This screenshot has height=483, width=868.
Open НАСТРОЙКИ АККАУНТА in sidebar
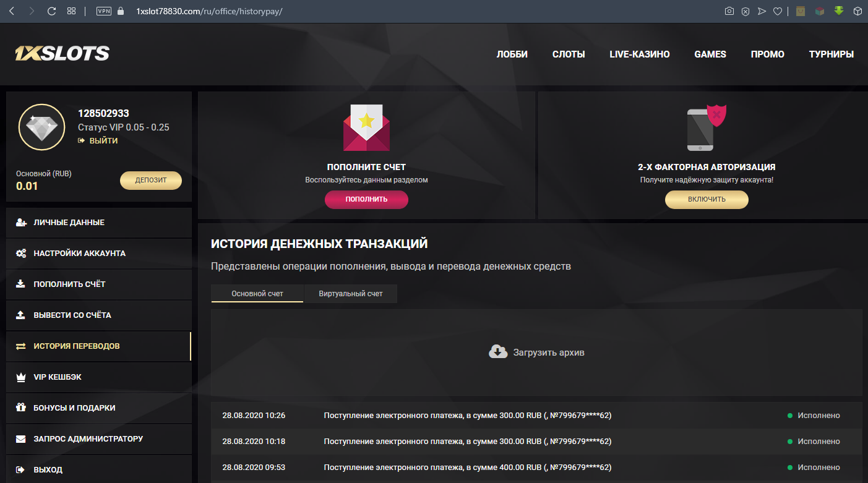[99, 254]
